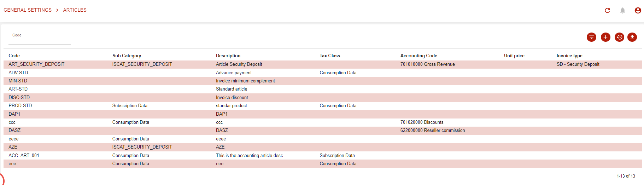Sort by the Accounting Code column header
The image size is (644, 185).
pyautogui.click(x=418, y=56)
